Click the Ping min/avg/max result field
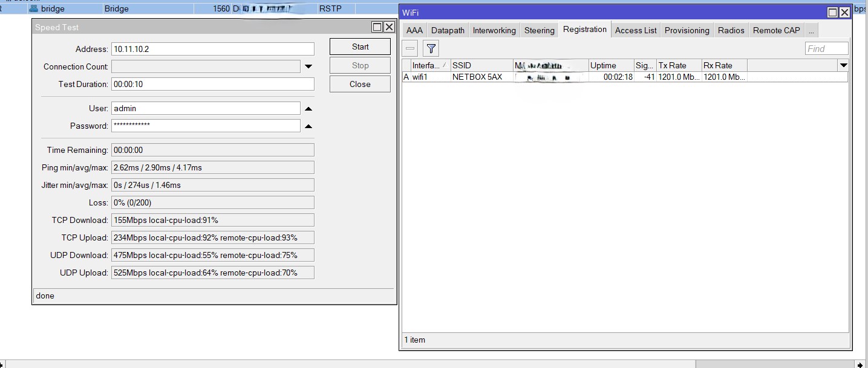Screen dimensions: 868x368 213,167
